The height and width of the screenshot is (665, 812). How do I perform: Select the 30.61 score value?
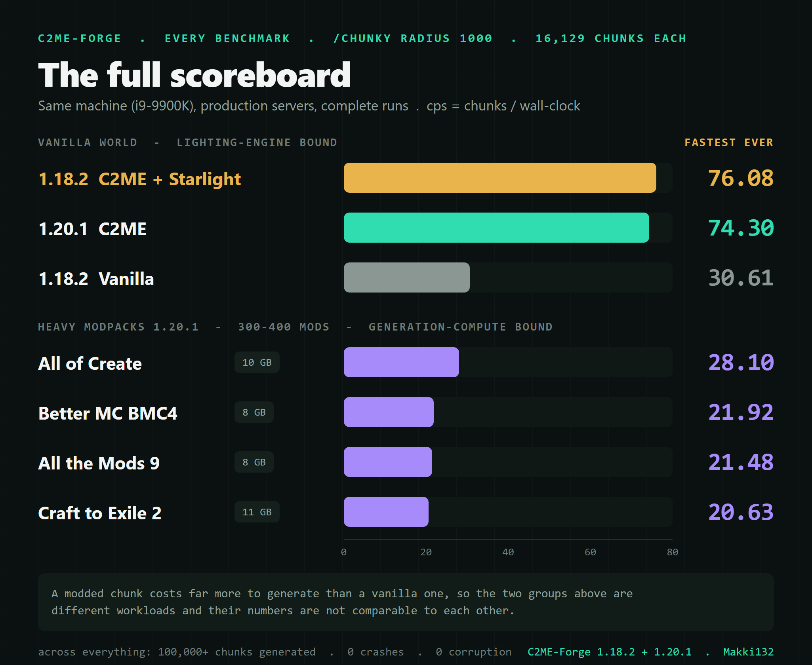tap(741, 278)
